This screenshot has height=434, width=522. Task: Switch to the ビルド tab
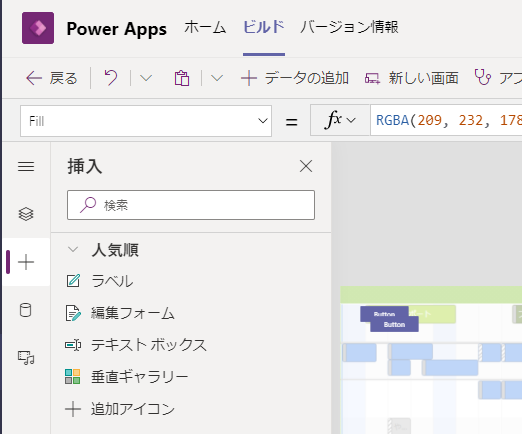[264, 27]
